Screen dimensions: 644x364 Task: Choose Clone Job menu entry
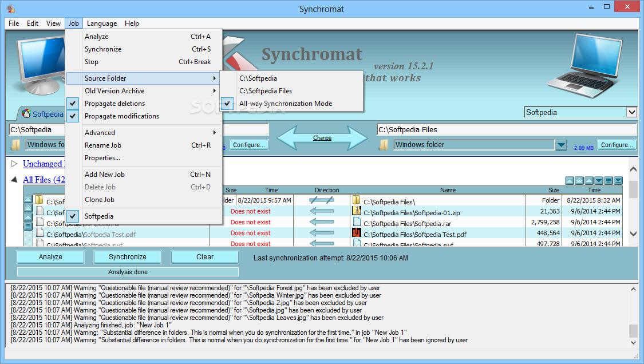144,200
